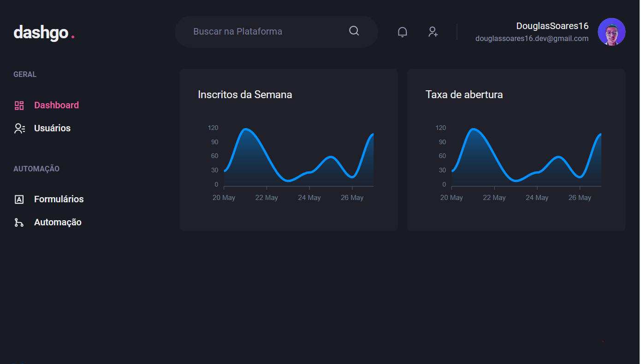Click 20 May label in Taxa de abertura chart
This screenshot has height=364, width=641.
pos(451,198)
